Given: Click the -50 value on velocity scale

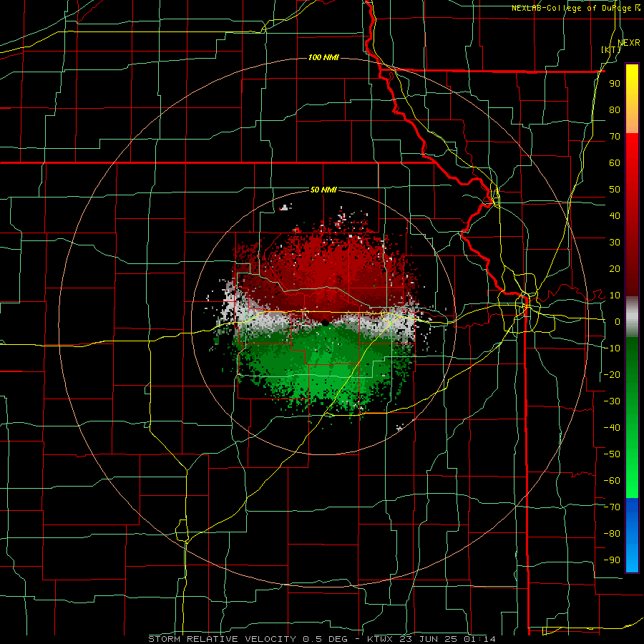Looking at the screenshot, I should point(612,454).
